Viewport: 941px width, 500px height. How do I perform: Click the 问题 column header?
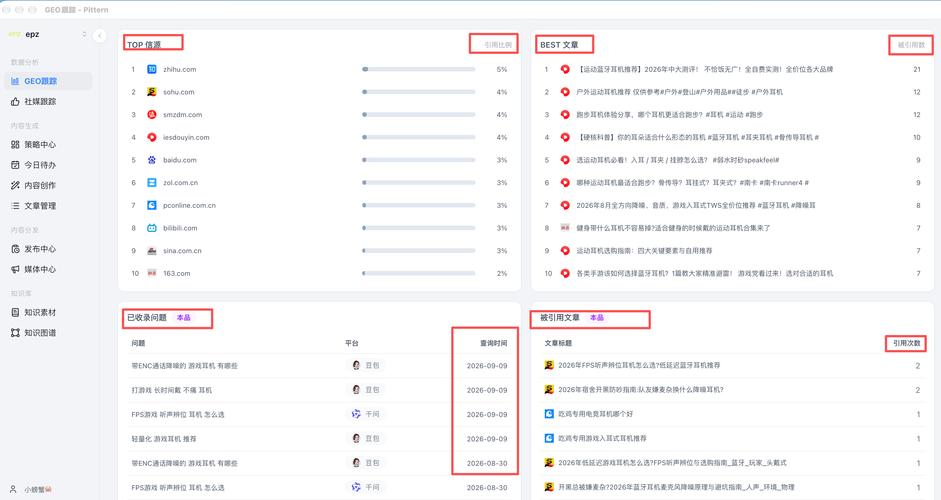click(138, 343)
